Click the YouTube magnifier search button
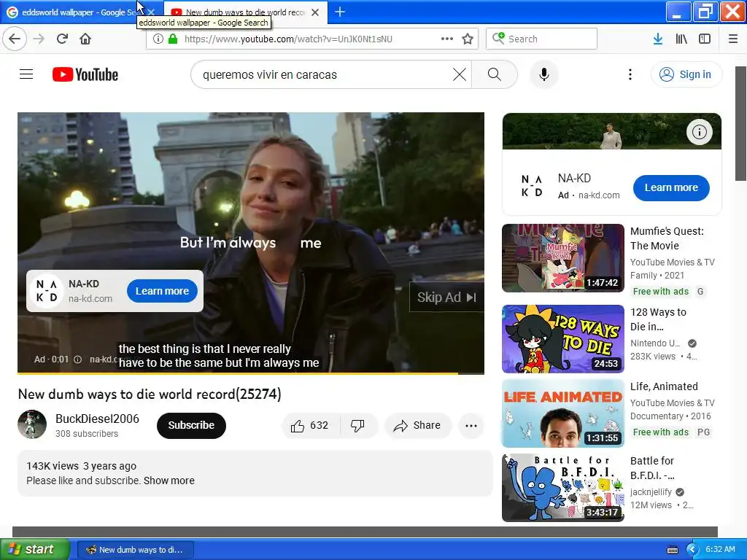 [495, 74]
